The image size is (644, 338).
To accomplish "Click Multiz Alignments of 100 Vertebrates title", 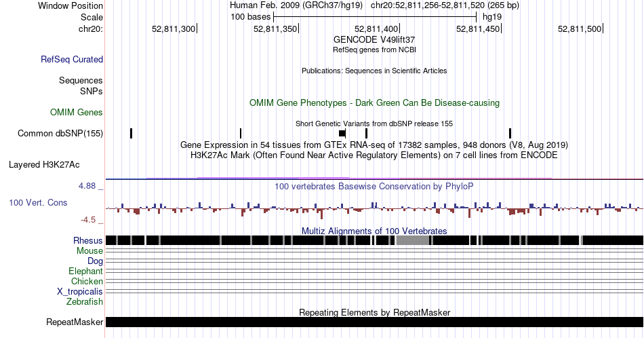I will coord(374,231).
